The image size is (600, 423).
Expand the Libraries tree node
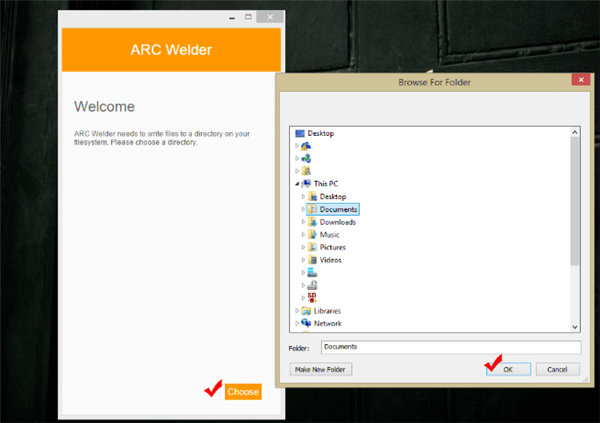click(x=296, y=311)
